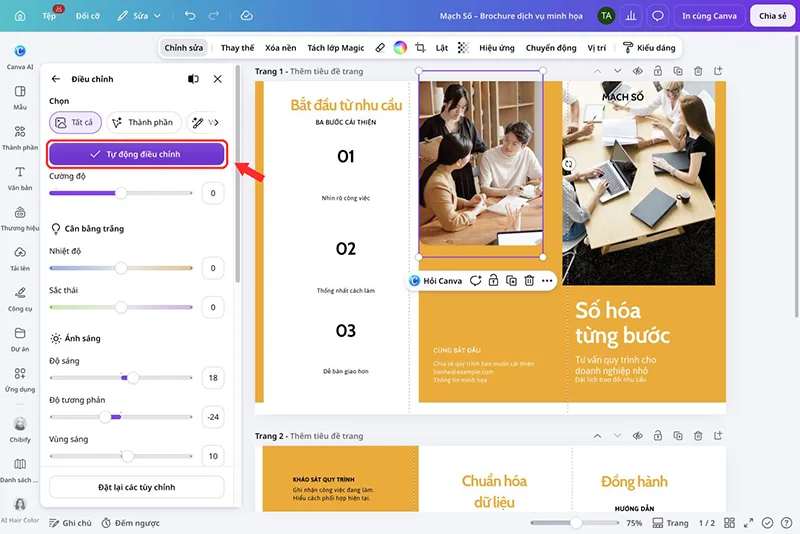This screenshot has width=800, height=534.
Task: Select Tất cả area option
Action: point(75,122)
